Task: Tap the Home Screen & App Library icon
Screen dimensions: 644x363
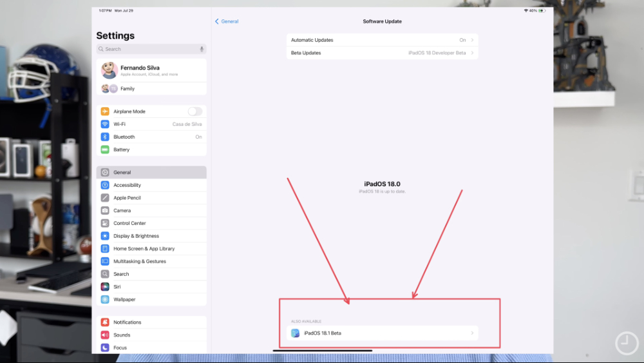Action: coord(105,249)
